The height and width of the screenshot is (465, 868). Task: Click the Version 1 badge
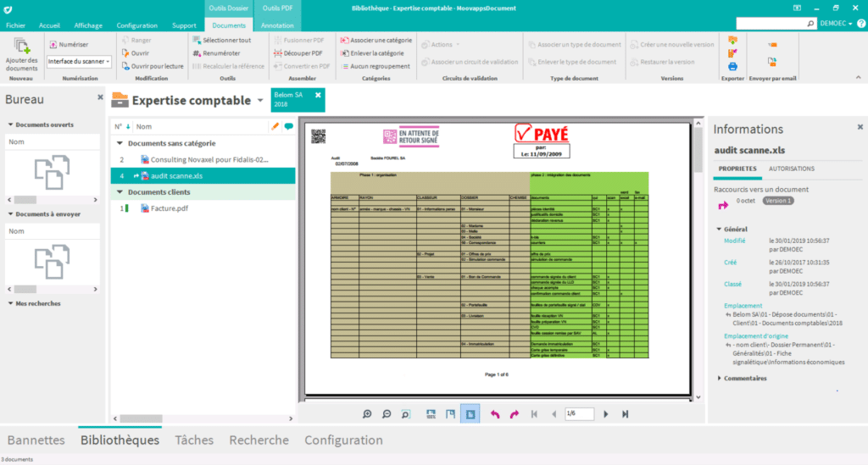[778, 201]
